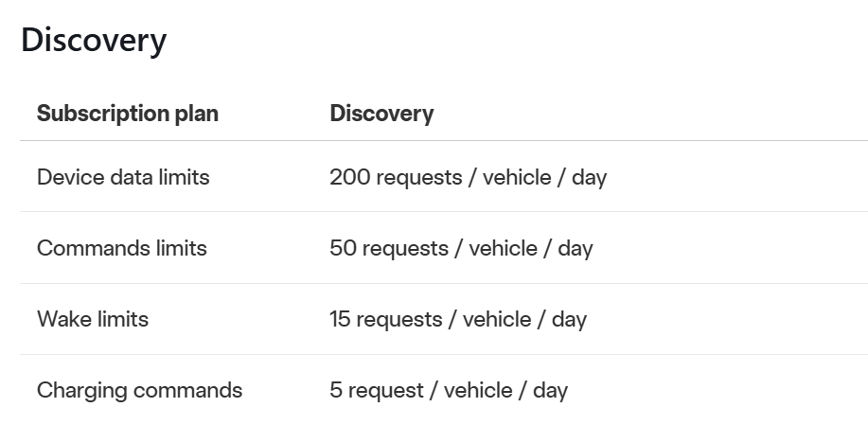Select the Wake limits row label

pyautogui.click(x=93, y=319)
